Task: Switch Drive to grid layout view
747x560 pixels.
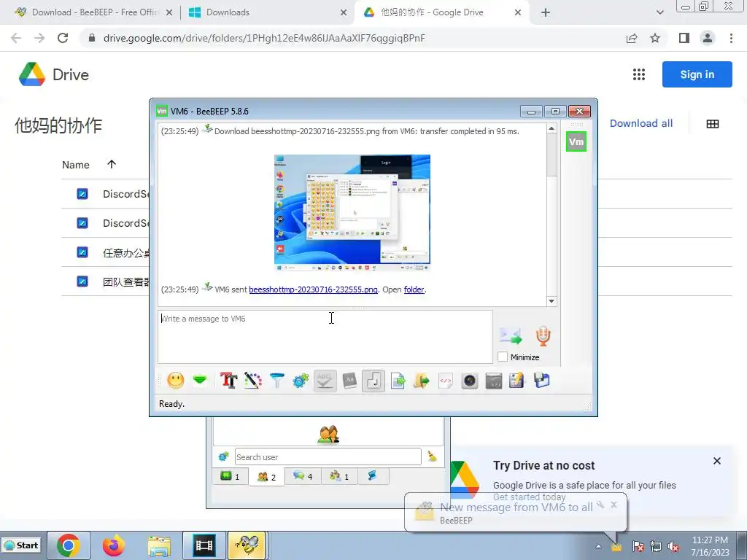Action: tap(713, 124)
